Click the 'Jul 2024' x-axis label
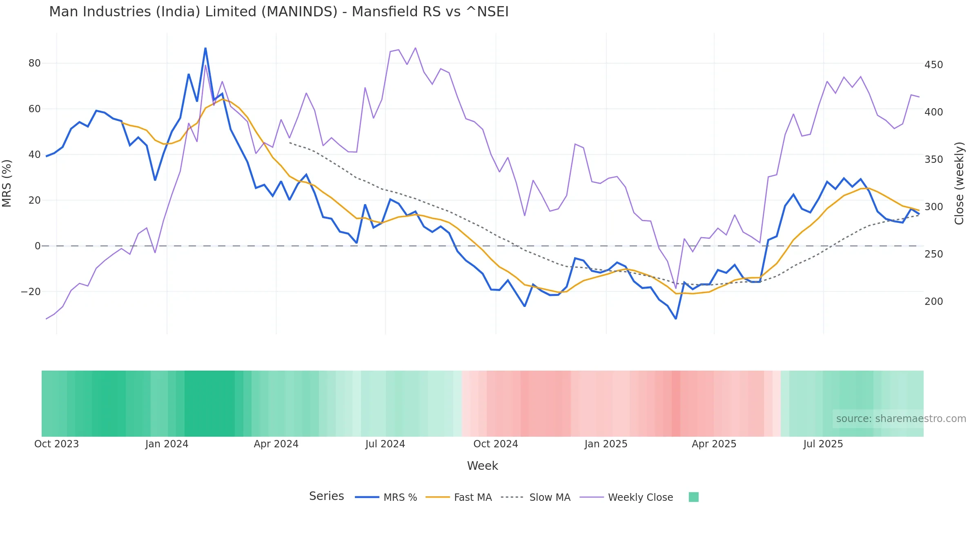This screenshot has height=551, width=980. tap(385, 444)
